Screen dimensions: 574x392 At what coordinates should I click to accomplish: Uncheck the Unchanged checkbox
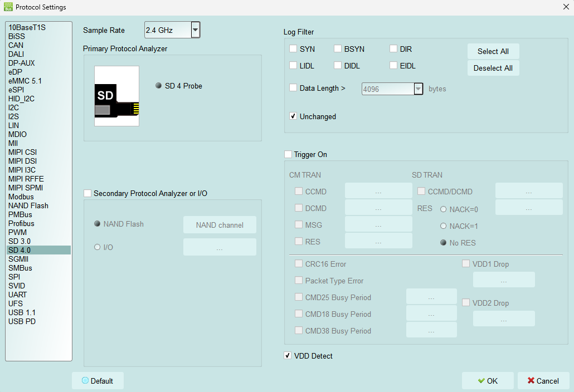pyautogui.click(x=293, y=116)
